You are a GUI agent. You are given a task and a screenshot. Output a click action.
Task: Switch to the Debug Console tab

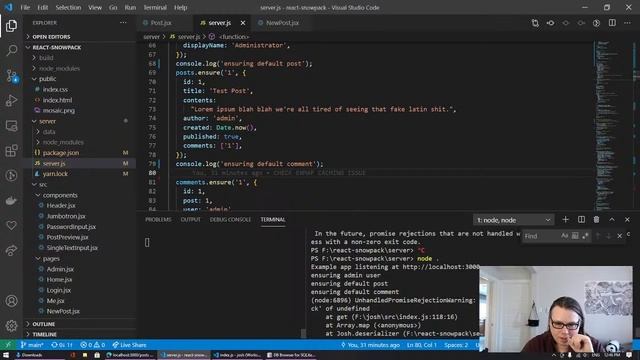click(230, 220)
